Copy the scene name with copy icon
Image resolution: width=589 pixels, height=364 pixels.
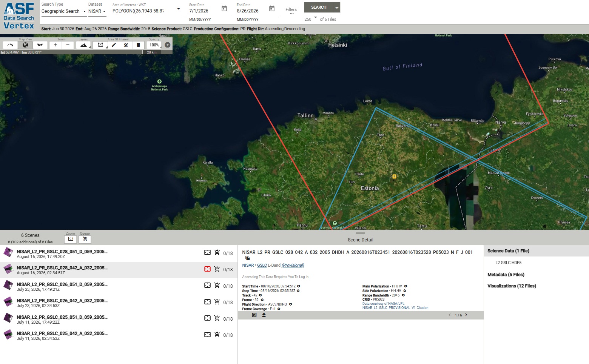pos(248,258)
